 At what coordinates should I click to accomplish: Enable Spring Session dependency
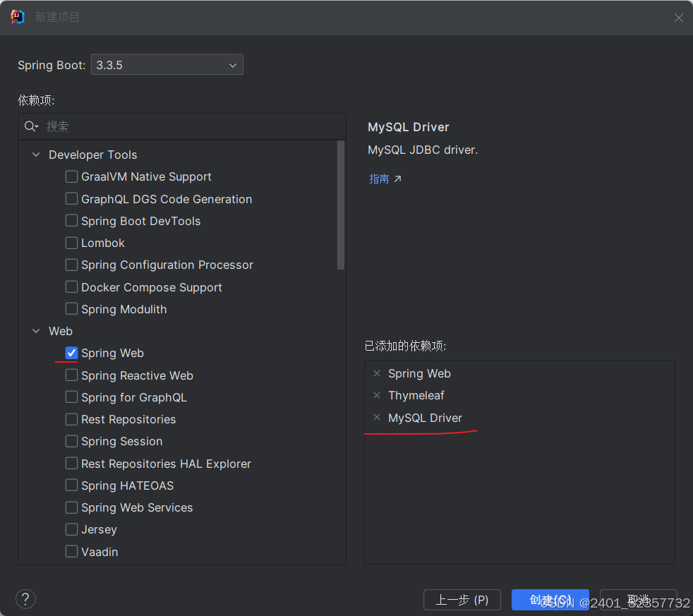(x=71, y=441)
